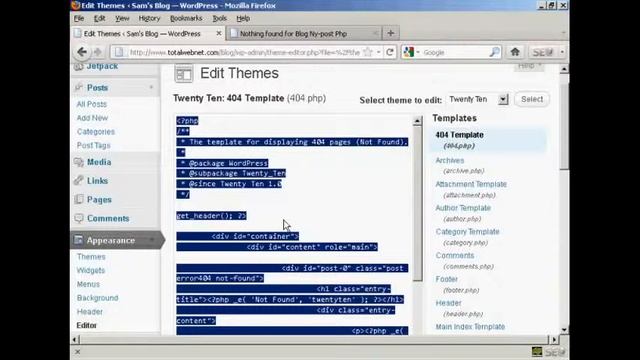640x360 pixels.
Task: Open Jetpack sidebar item
Action: [102, 67]
